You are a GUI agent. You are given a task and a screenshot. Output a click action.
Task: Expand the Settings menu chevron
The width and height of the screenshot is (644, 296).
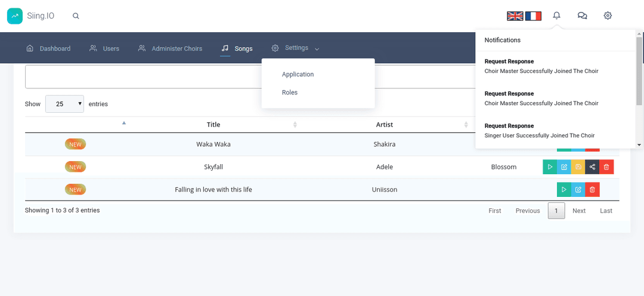tap(317, 49)
